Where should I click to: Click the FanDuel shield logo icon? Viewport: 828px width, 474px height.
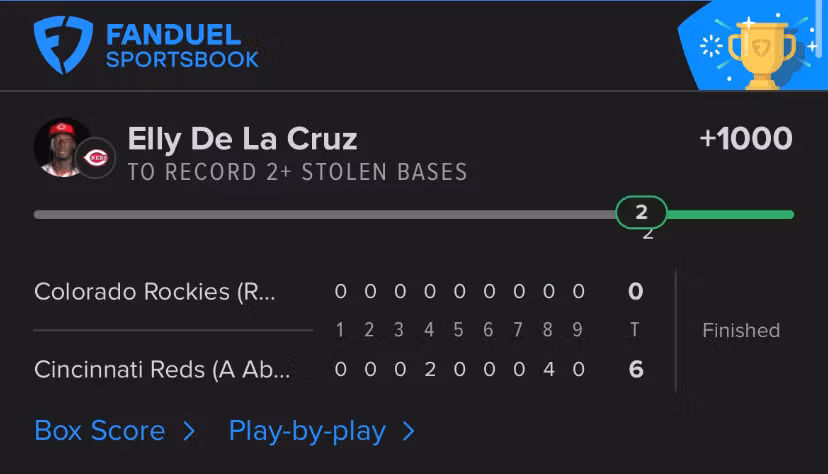pos(63,44)
